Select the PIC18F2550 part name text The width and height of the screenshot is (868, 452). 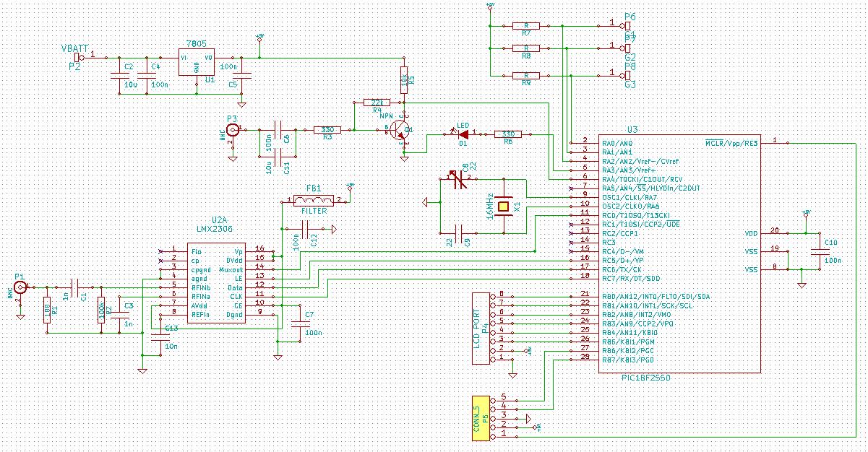(648, 378)
